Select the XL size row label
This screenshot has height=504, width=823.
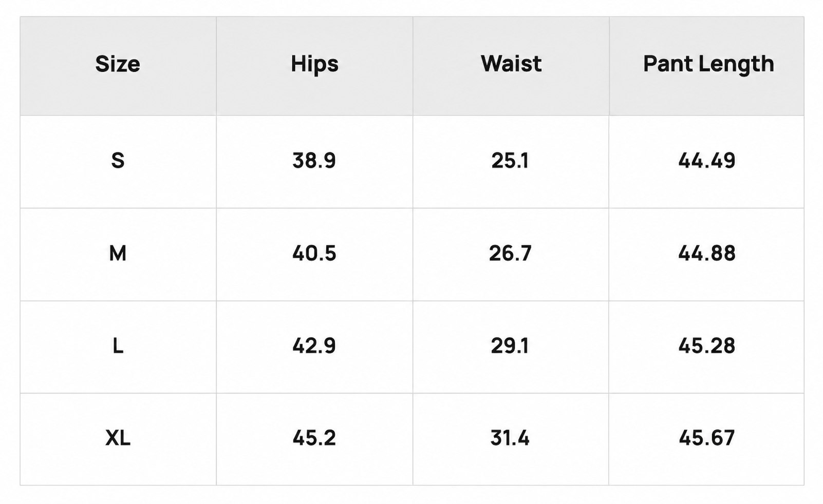[118, 438]
